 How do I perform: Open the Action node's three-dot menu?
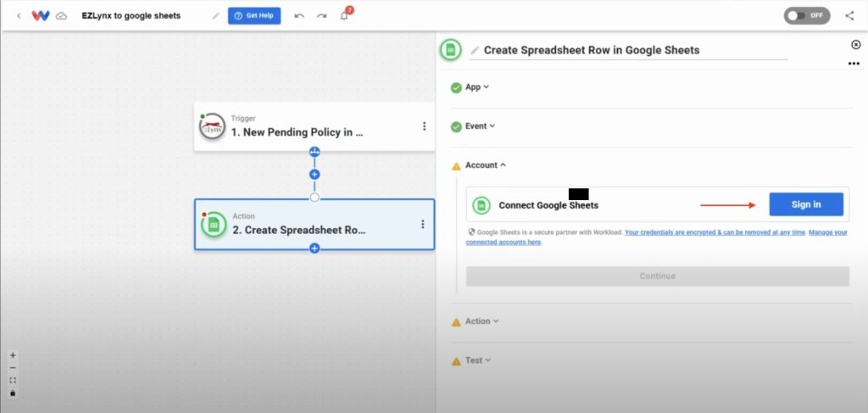click(422, 224)
